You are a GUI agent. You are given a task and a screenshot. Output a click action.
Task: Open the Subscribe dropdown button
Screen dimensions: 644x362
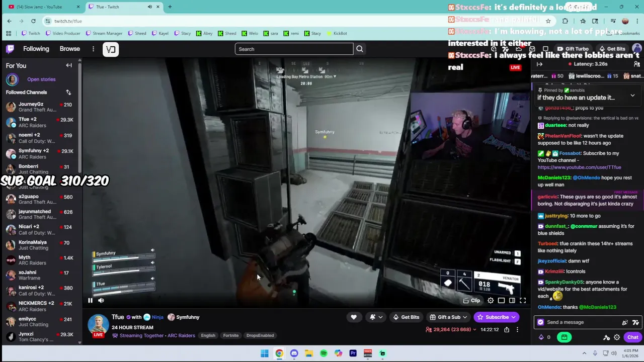[497, 317]
